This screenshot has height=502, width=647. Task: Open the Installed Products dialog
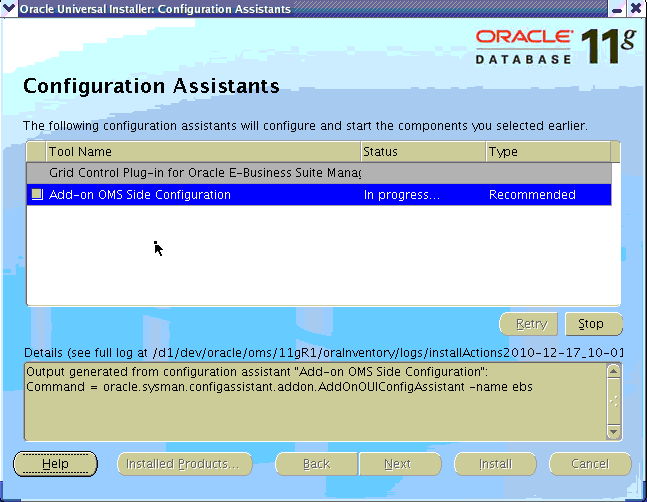179,464
